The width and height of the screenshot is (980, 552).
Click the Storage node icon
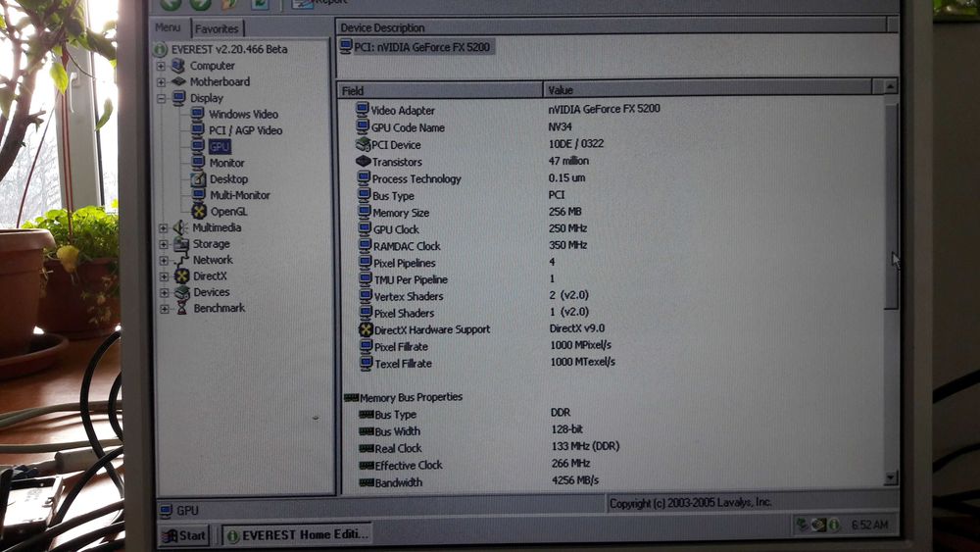181,244
